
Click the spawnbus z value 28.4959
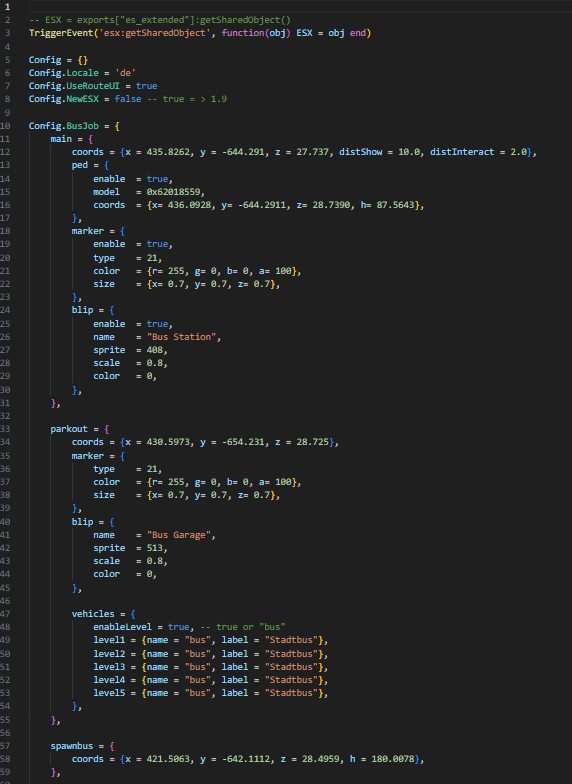click(320, 759)
